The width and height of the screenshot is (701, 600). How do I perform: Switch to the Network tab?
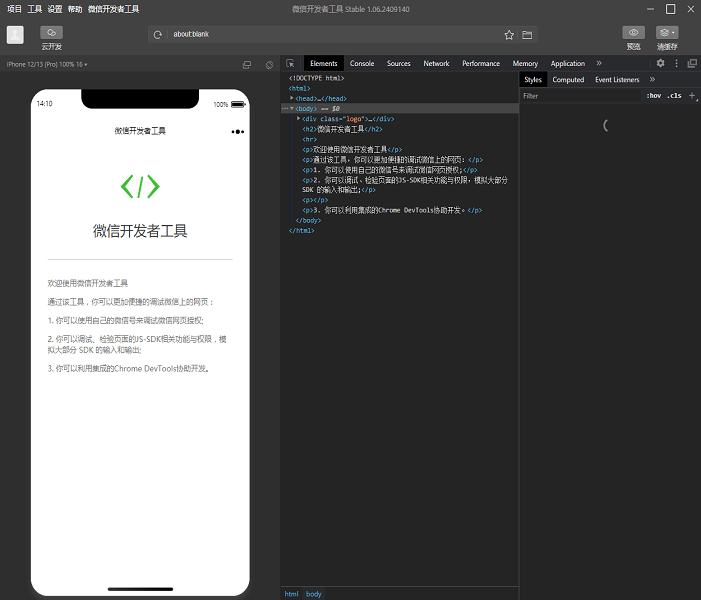436,63
